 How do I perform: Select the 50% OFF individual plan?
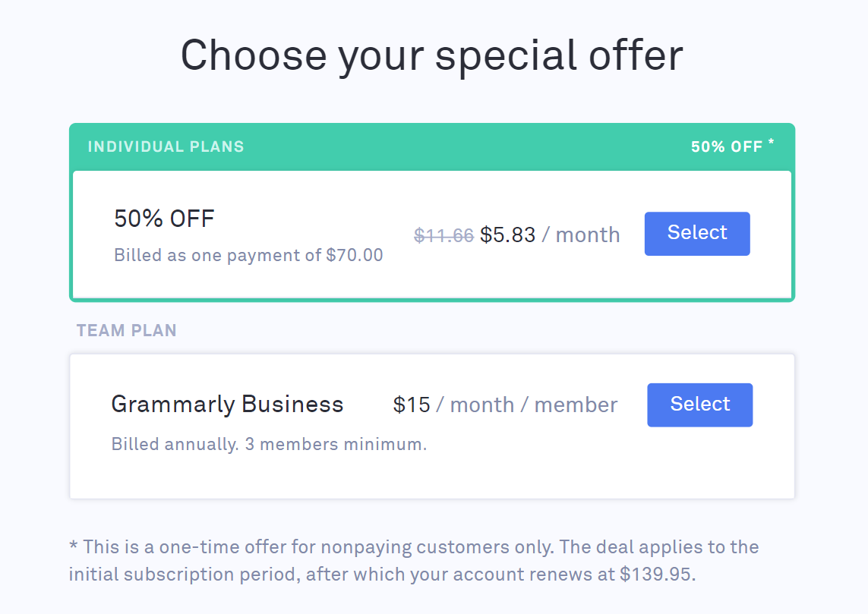(696, 234)
